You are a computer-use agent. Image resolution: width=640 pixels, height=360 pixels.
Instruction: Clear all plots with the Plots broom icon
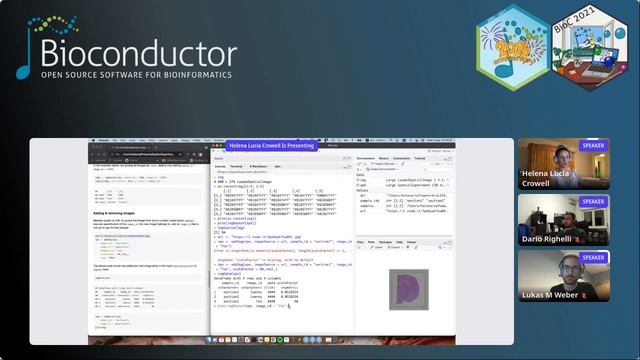[x=416, y=247]
